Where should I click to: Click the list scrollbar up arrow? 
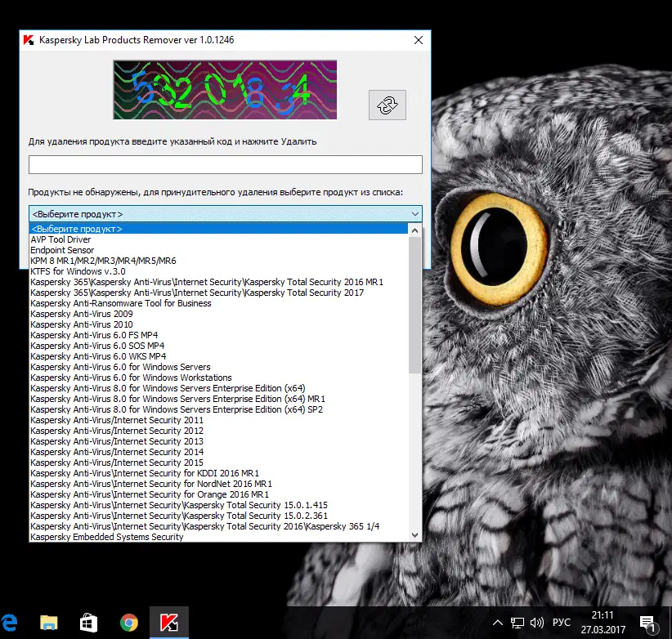tap(414, 230)
